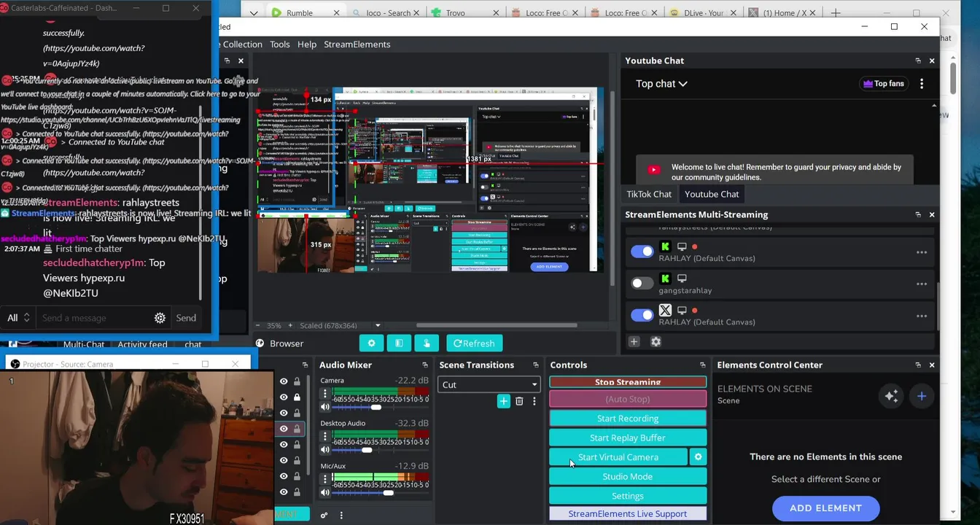The image size is (980, 525).
Task: Add a new scene transition with plus
Action: 503,401
